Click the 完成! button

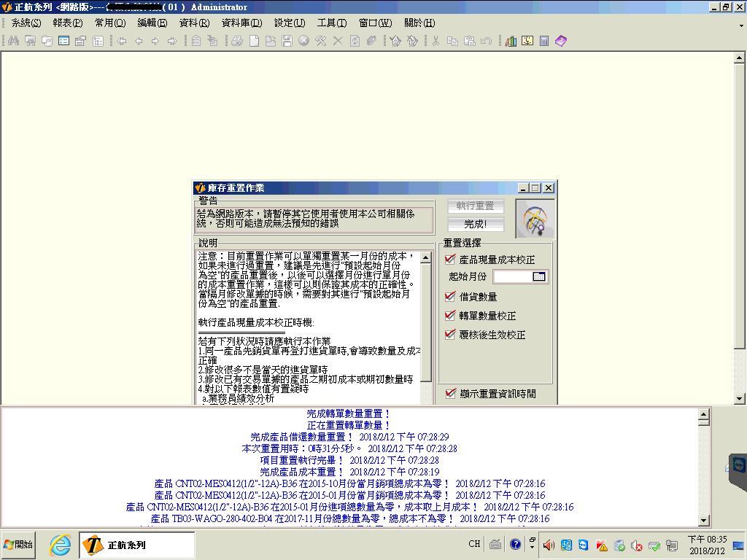click(x=476, y=224)
